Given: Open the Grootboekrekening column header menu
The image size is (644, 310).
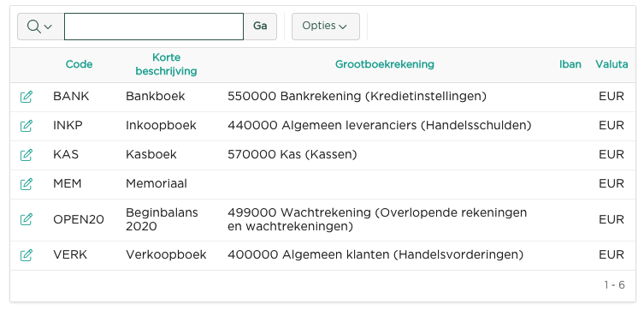Looking at the screenshot, I should tap(385, 64).
